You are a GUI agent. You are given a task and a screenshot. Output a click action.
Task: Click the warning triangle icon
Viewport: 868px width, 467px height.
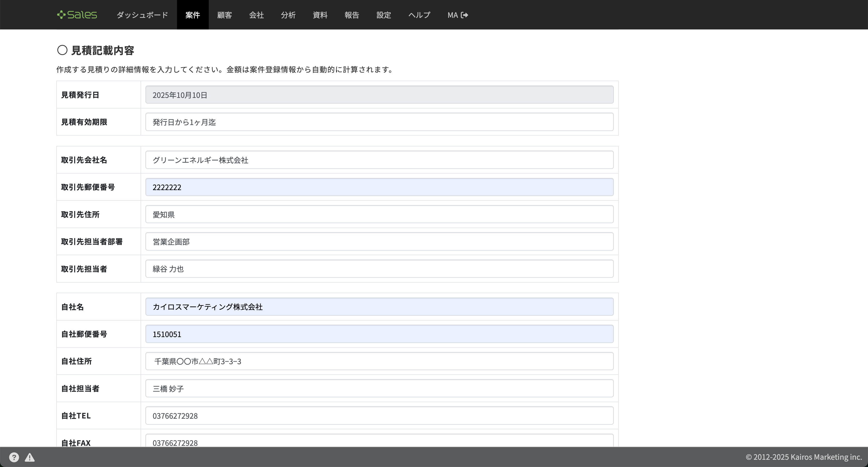click(x=30, y=457)
